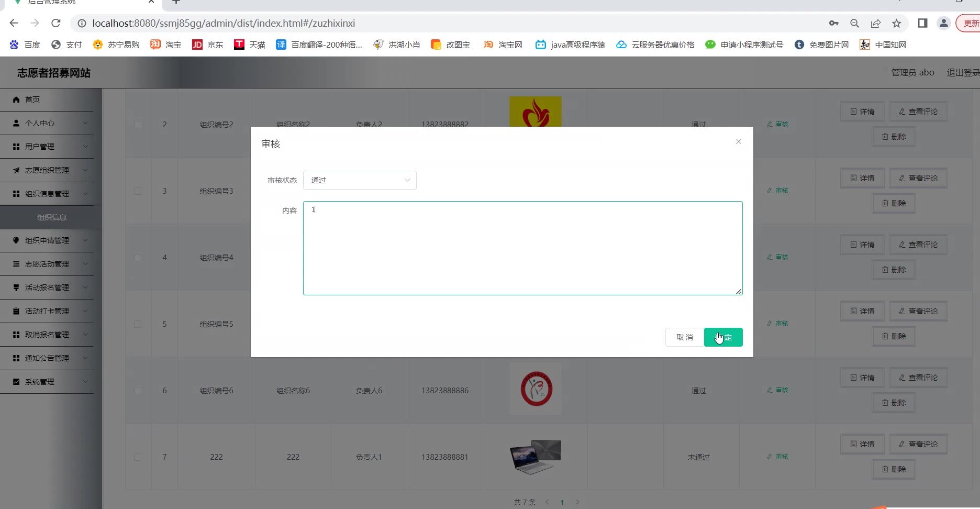980x509 pixels.
Task: Open the red logo thumbnail in row 6
Action: point(536,389)
